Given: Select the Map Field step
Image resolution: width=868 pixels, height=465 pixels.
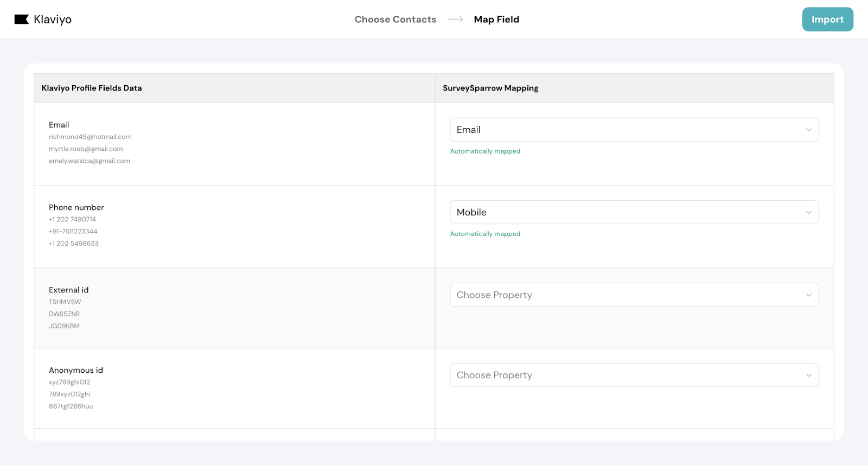Looking at the screenshot, I should coord(496,20).
